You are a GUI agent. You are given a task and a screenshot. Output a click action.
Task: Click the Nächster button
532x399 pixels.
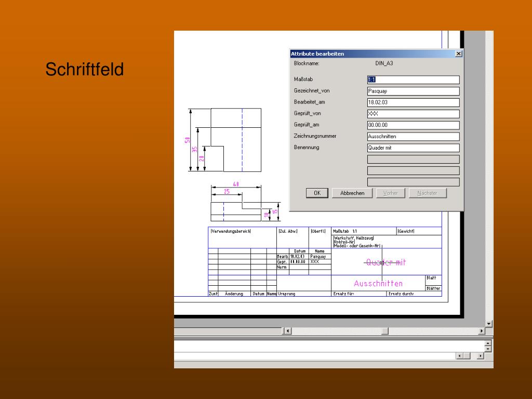[x=428, y=193]
